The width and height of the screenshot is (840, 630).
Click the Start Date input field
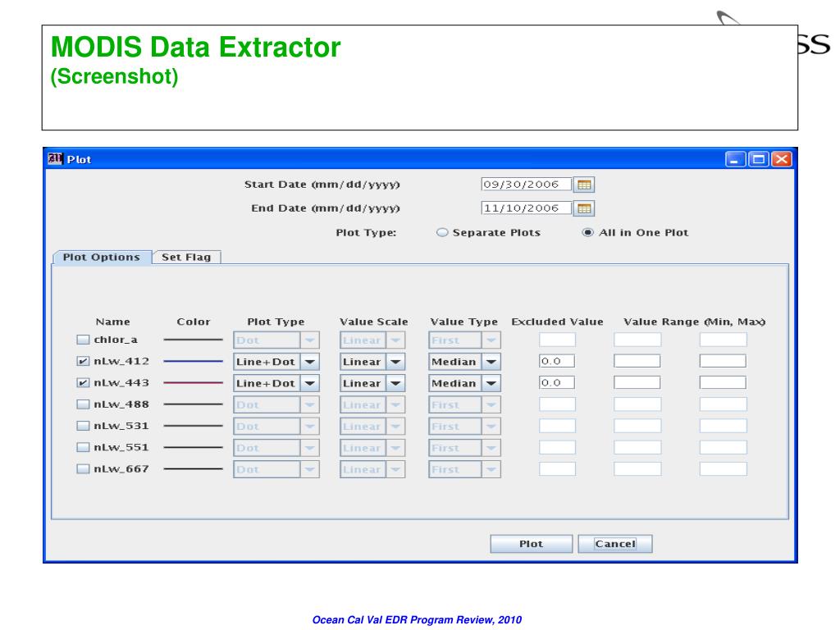[x=526, y=185]
